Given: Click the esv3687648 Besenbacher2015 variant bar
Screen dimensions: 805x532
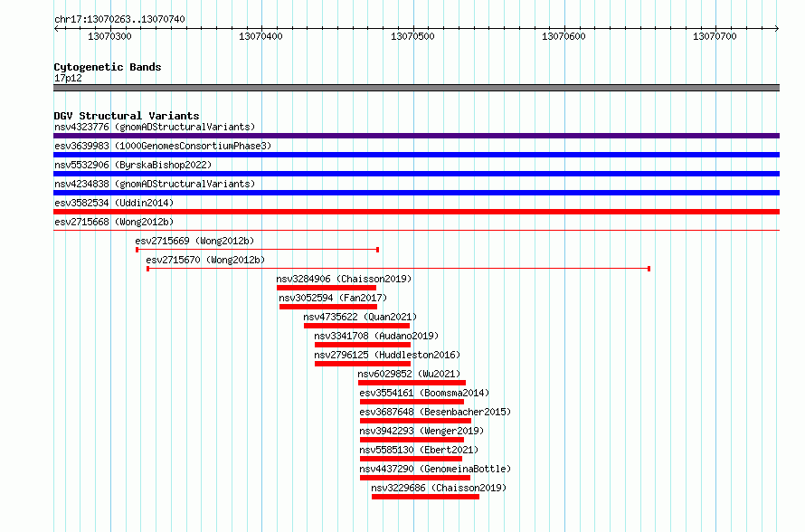Looking at the screenshot, I should (x=415, y=421).
